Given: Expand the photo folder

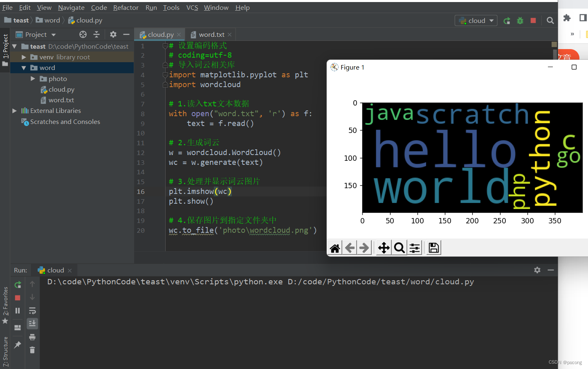Looking at the screenshot, I should (33, 79).
